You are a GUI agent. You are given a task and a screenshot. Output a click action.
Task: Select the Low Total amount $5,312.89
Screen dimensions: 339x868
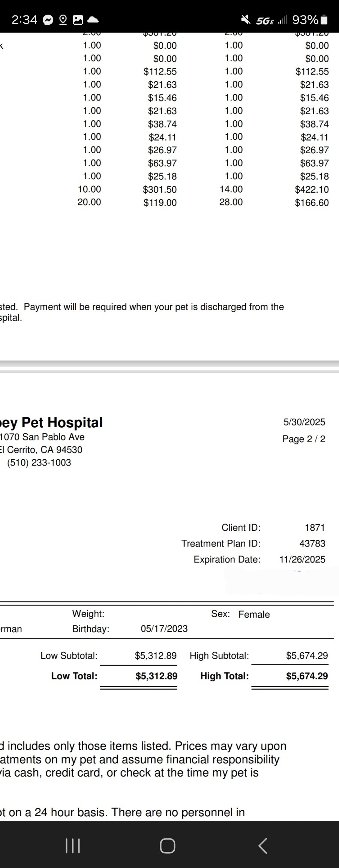pyautogui.click(x=156, y=676)
